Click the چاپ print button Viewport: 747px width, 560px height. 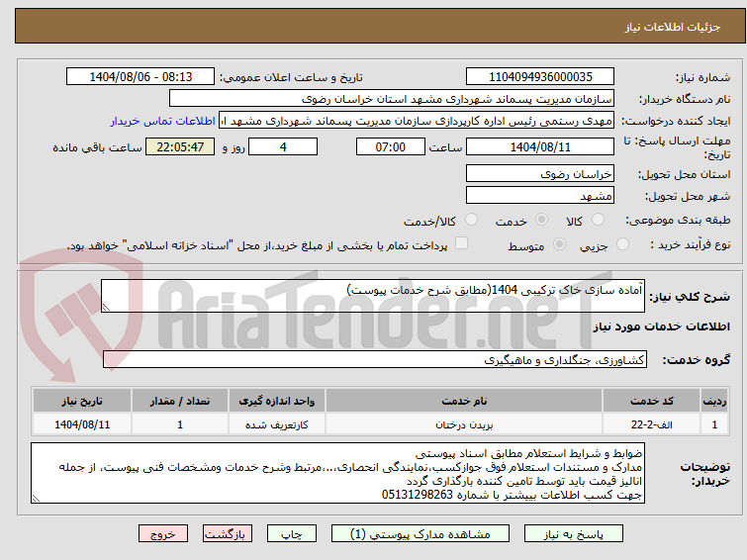coord(292,534)
